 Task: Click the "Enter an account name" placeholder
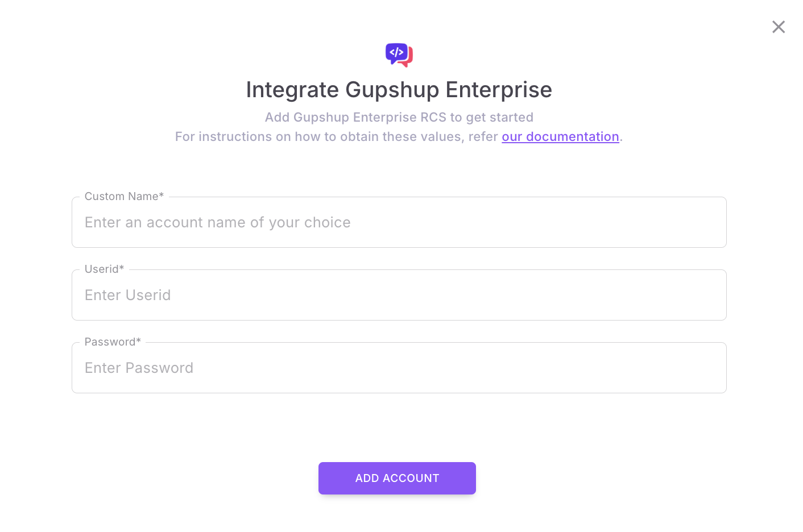coord(217,222)
